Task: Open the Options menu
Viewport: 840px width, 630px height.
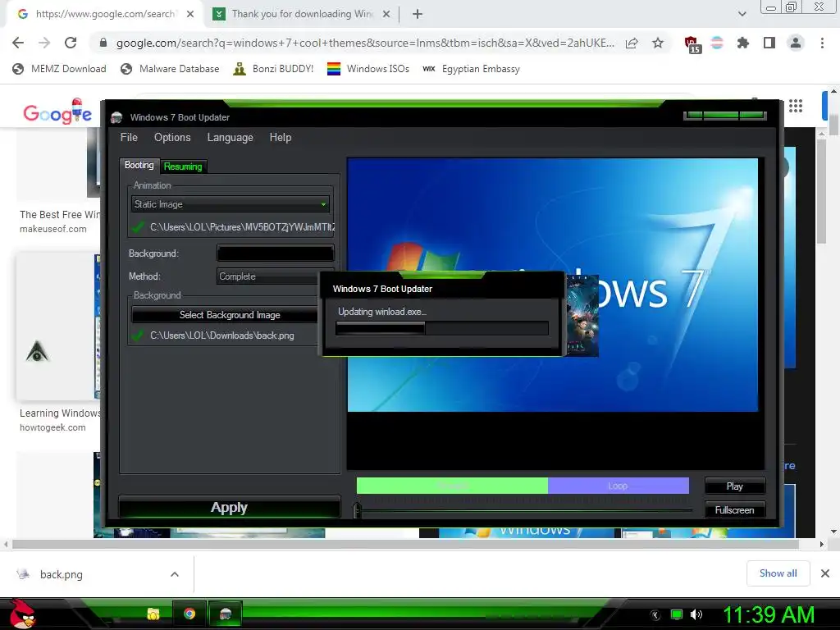Action: (x=172, y=137)
